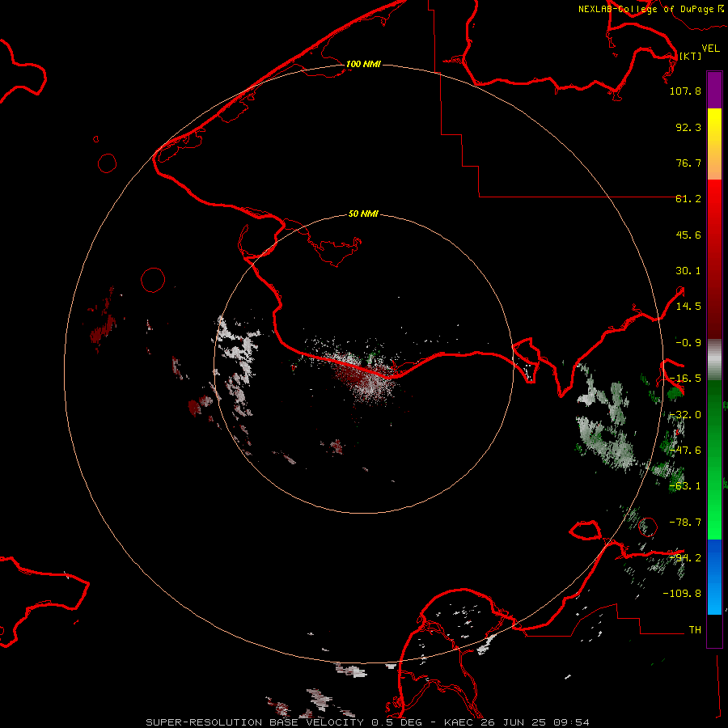Select the 30.1 scale value
The height and width of the screenshot is (728, 728).
click(x=688, y=271)
